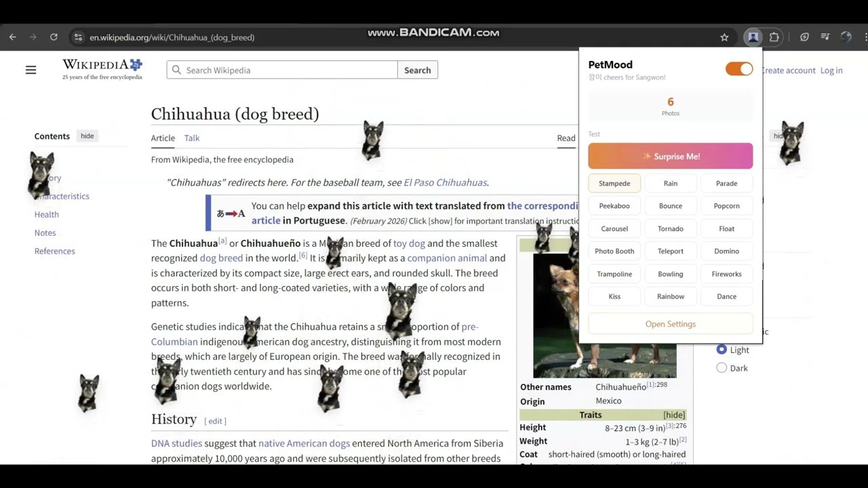This screenshot has width=868, height=488.
Task: Go back using the browser back arrow
Action: coord(12,37)
